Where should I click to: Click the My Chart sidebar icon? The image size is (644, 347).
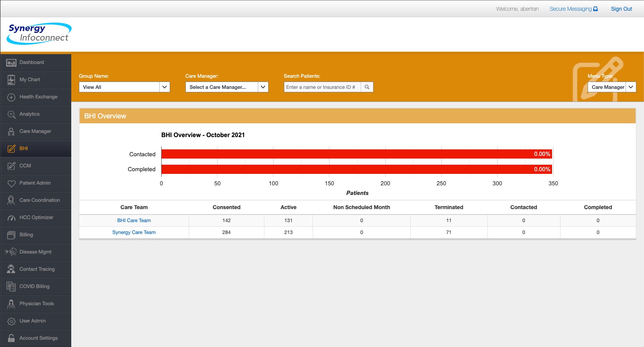coord(11,80)
